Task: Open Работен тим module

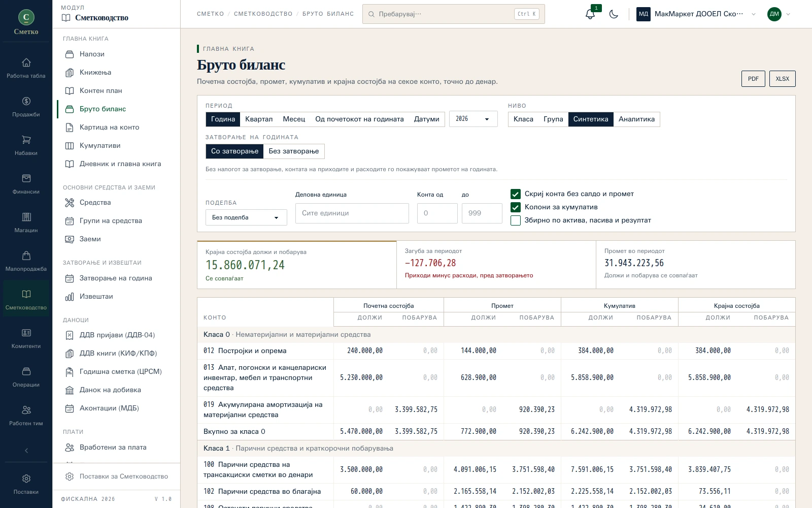Action: coord(26,416)
